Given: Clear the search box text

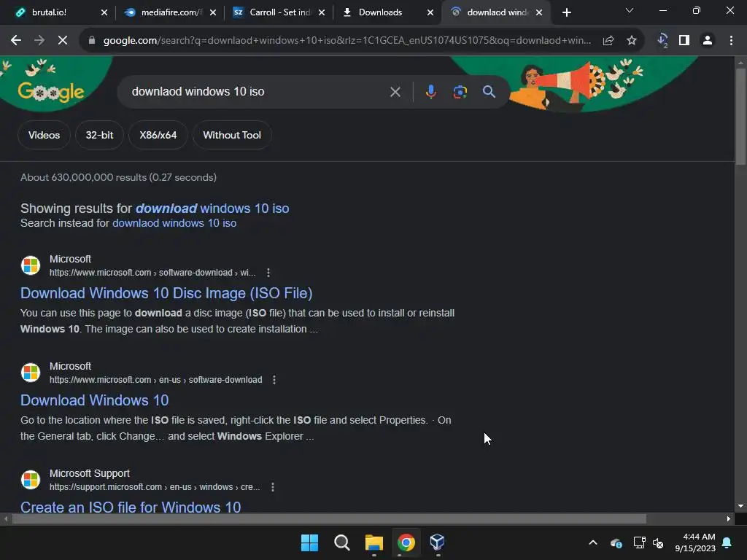Looking at the screenshot, I should [x=395, y=92].
